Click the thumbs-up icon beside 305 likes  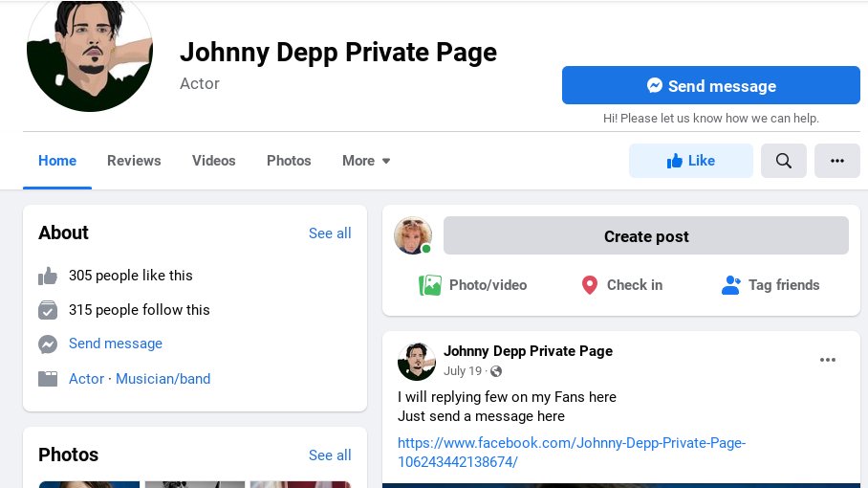pos(48,276)
